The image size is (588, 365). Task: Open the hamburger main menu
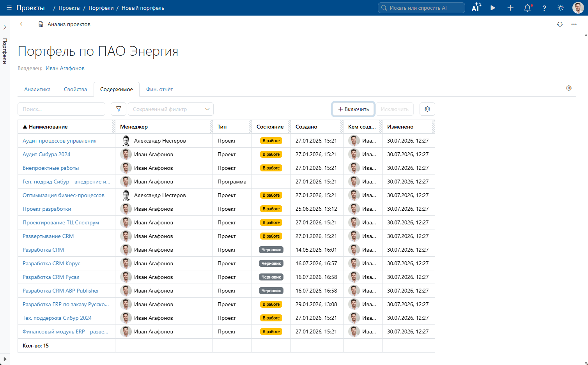[9, 8]
